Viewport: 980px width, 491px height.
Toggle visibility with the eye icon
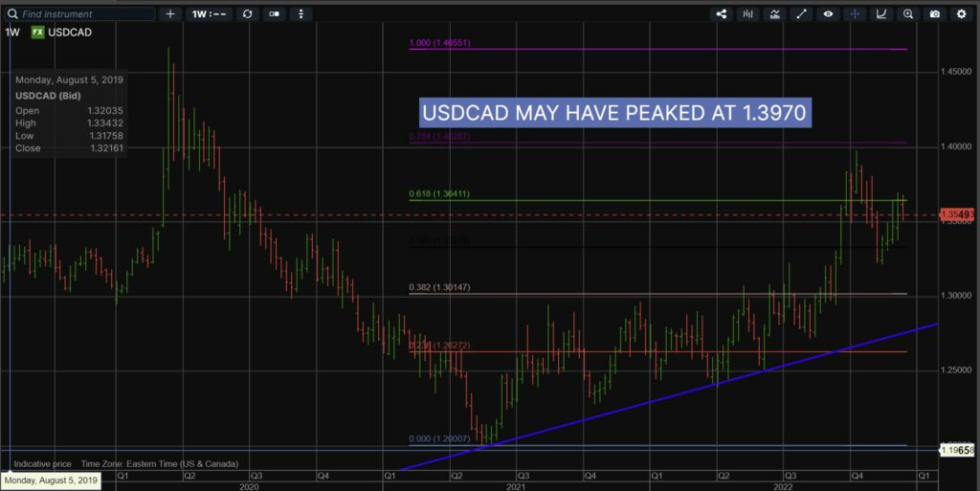point(829,14)
